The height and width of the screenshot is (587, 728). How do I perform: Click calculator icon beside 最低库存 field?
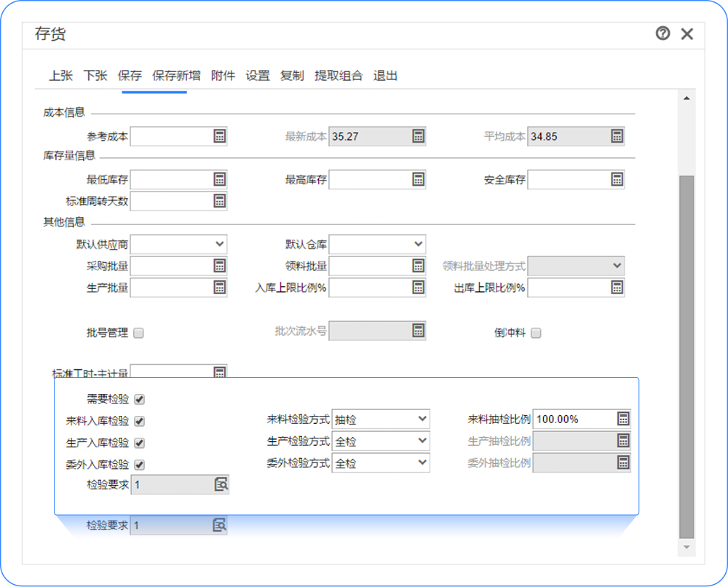(219, 180)
